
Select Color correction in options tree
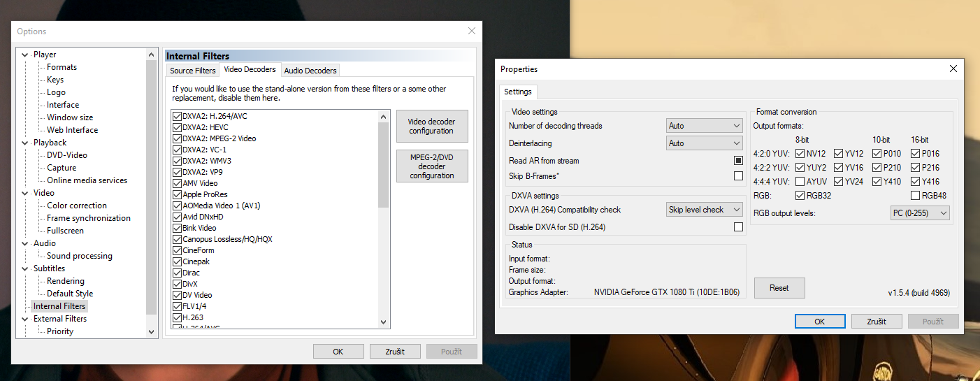point(77,206)
